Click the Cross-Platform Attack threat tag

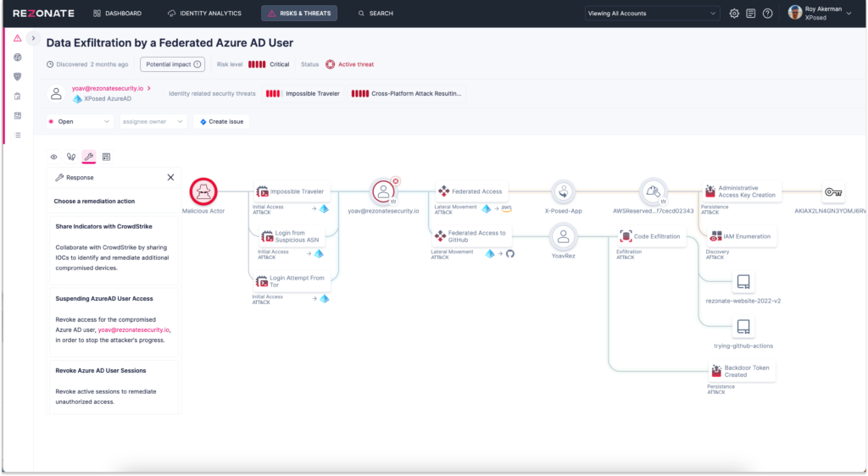(x=407, y=93)
